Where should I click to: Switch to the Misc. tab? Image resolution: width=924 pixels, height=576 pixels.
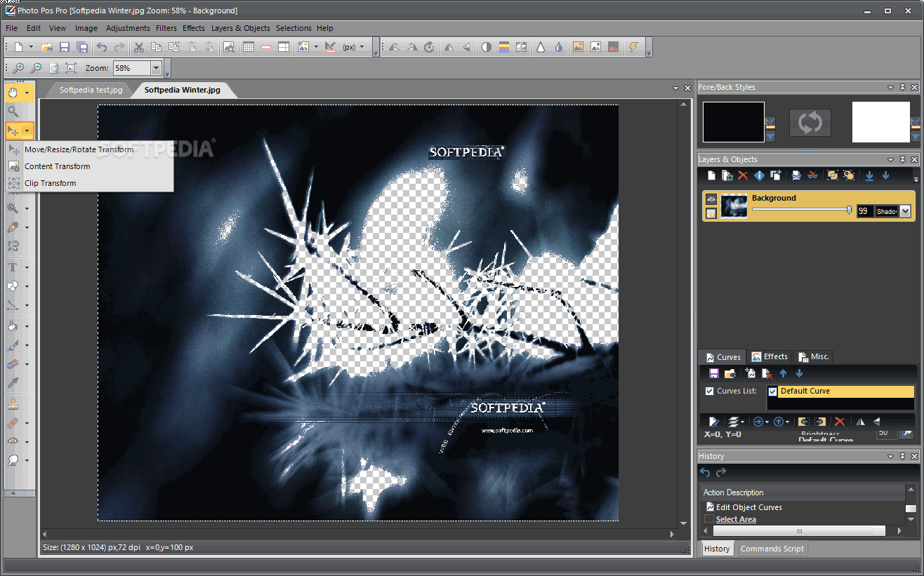[814, 356]
